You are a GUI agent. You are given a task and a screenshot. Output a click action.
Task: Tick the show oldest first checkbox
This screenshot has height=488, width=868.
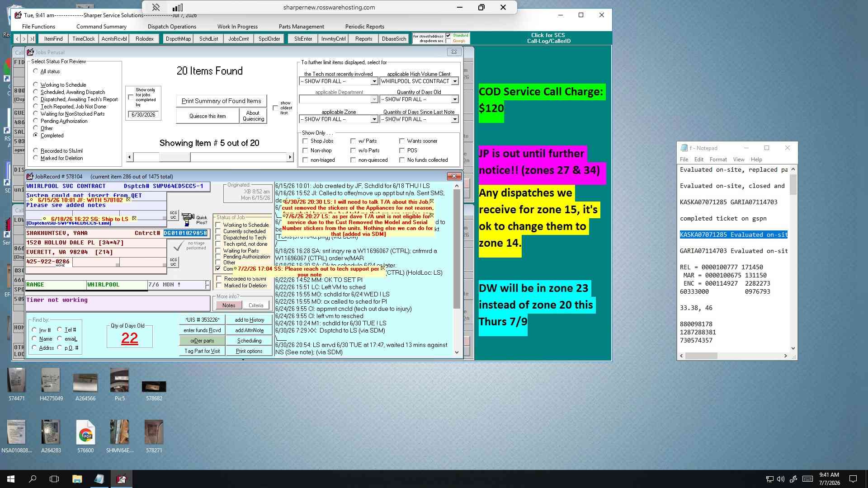[x=275, y=108]
